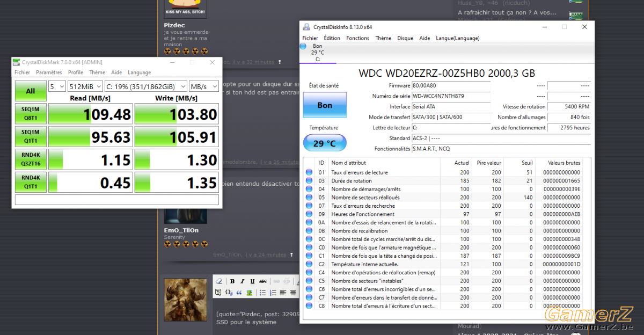This screenshot has height=335, width=644.
Task: Click the CrystalDiskInfo title bar app icon
Action: pyautogui.click(x=306, y=27)
